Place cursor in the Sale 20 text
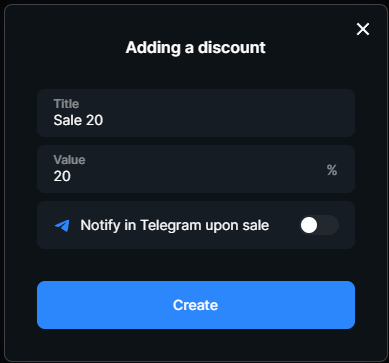Viewport: 389px width, 363px height. [x=78, y=120]
